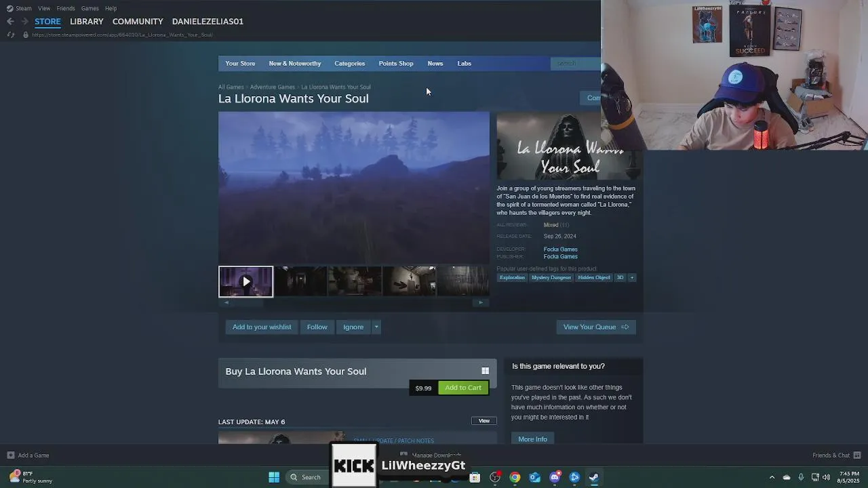Click the padlock icon beside the URL
The image size is (868, 488).
[26, 35]
